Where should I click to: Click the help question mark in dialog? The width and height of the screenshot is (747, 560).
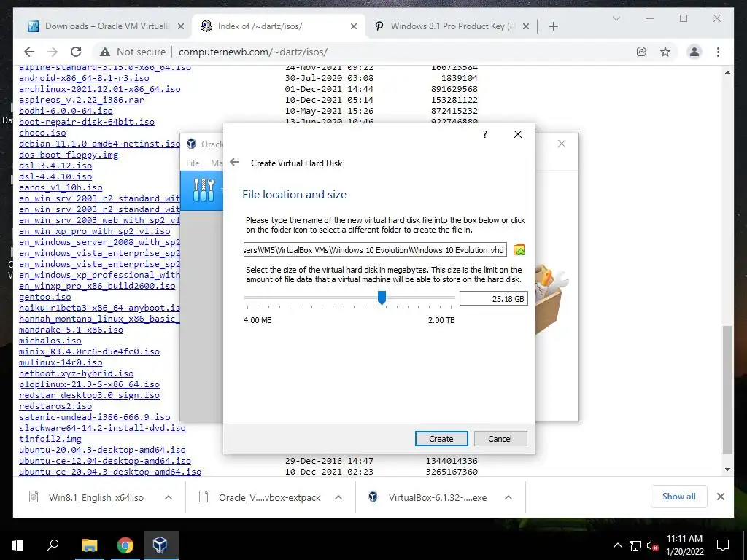[485, 134]
